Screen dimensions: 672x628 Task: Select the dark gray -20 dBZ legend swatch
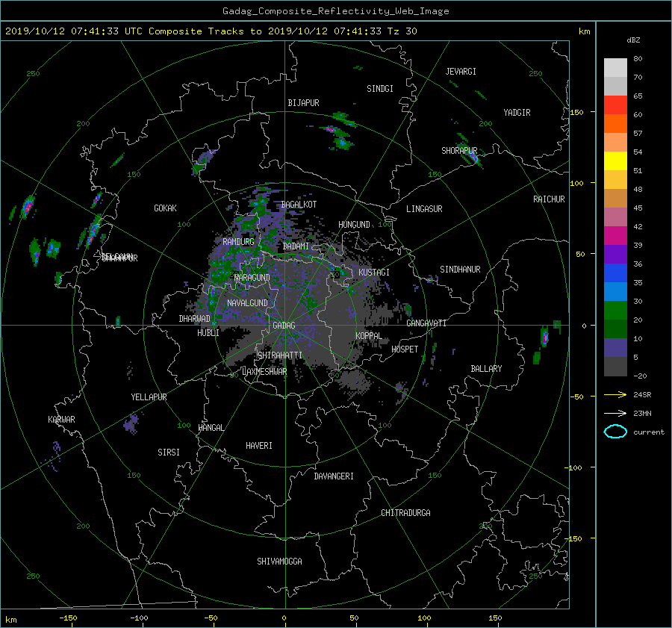pyautogui.click(x=615, y=367)
